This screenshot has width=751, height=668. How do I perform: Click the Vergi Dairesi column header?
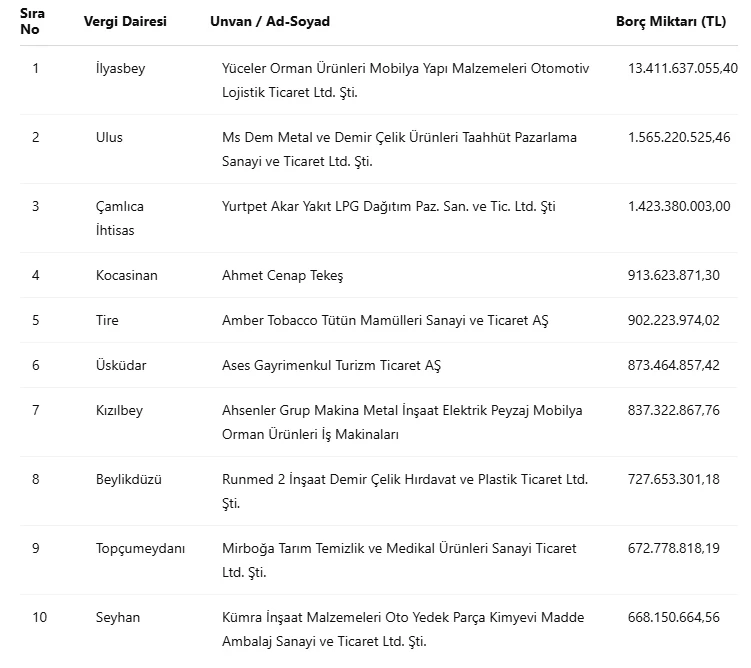pos(125,21)
